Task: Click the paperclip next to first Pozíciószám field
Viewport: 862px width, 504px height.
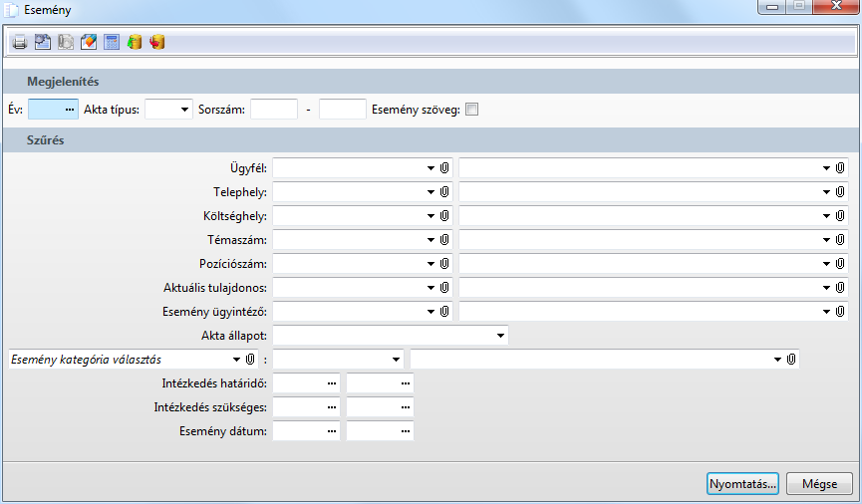Action: [x=444, y=264]
